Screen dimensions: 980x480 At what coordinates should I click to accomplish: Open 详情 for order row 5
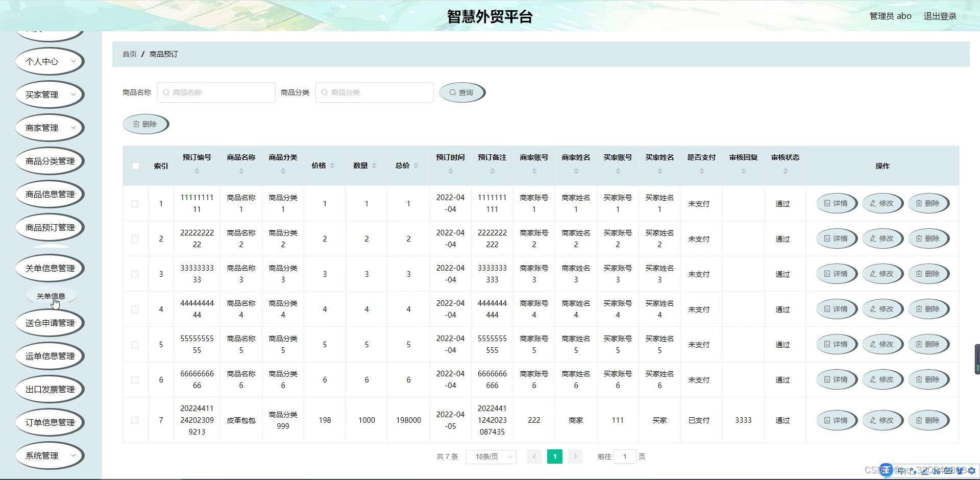[x=836, y=344]
